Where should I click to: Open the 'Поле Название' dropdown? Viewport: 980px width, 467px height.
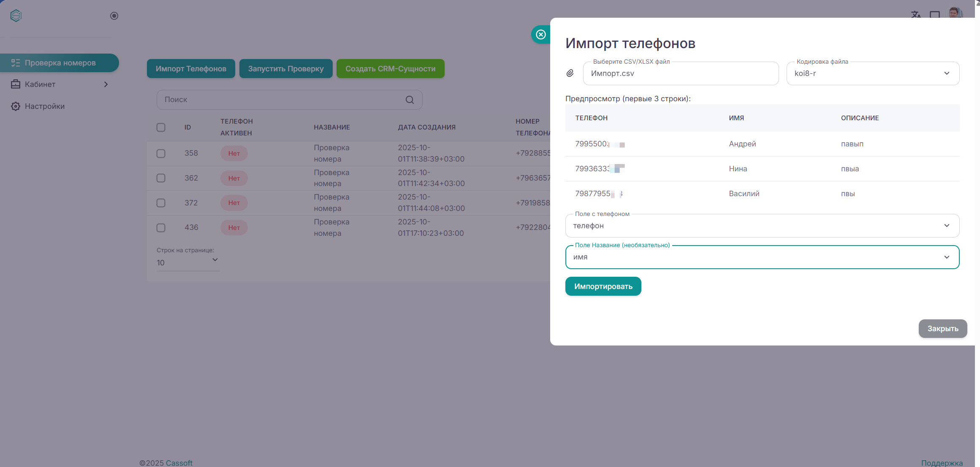tap(762, 257)
